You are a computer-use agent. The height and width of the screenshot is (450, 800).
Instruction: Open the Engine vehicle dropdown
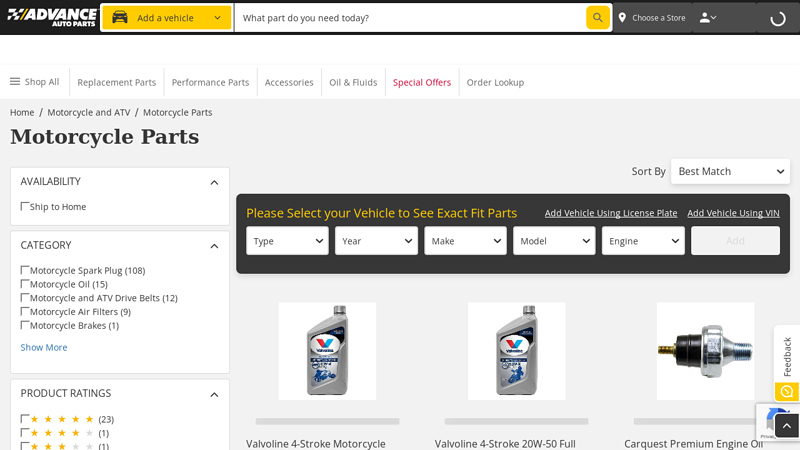coord(643,241)
